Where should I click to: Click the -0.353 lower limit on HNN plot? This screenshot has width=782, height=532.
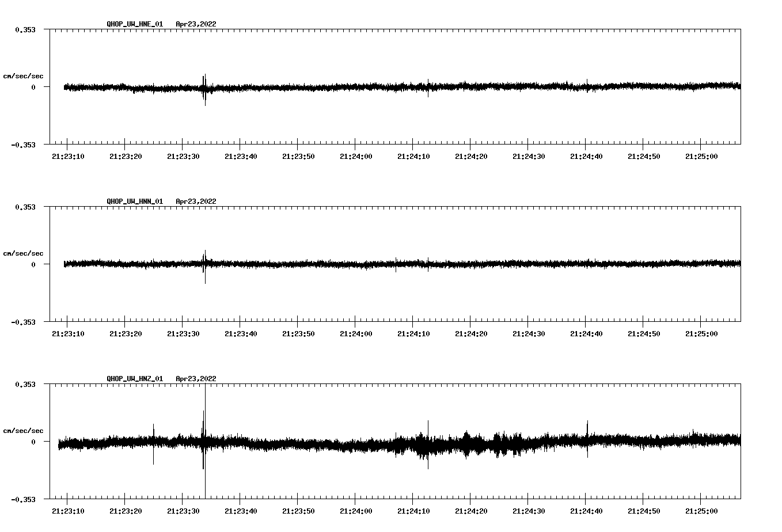[x=23, y=322]
